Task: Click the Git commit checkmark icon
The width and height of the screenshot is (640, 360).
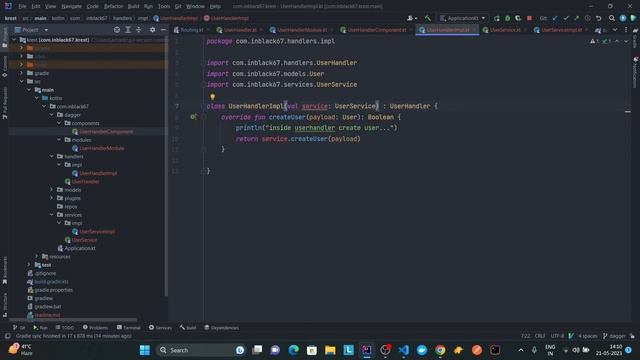Action: click(x=566, y=18)
